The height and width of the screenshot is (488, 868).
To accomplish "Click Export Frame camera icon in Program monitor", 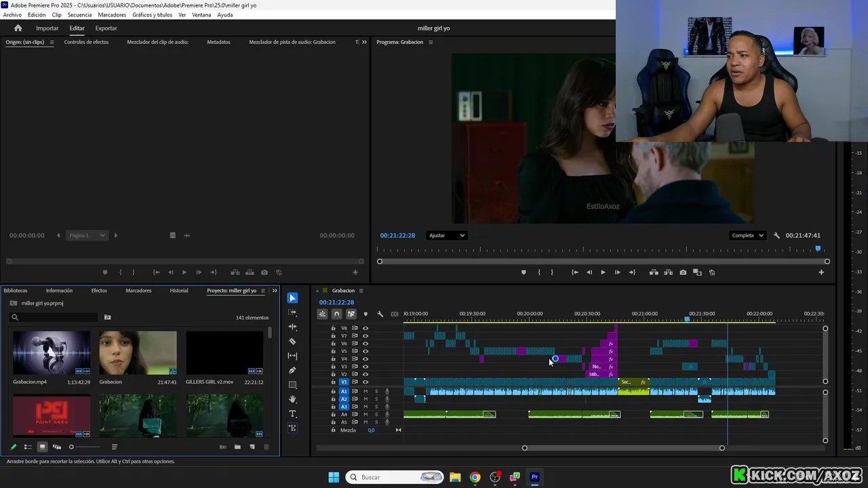I will point(683,272).
